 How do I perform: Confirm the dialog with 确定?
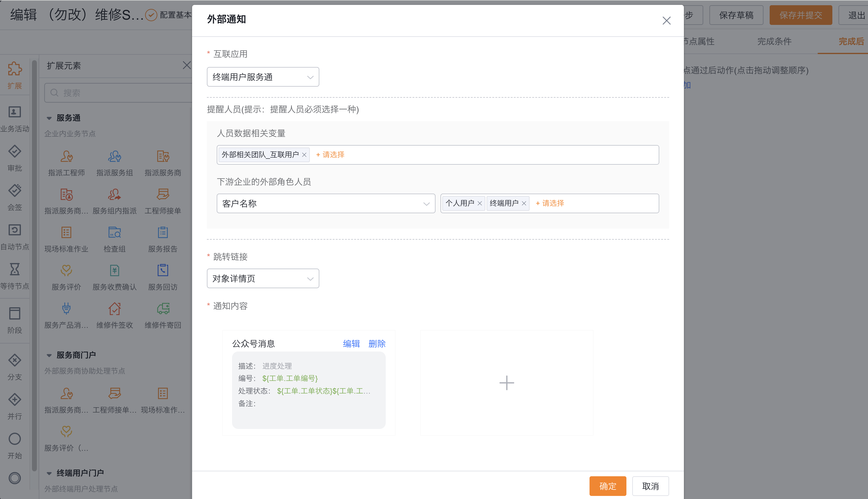tap(608, 486)
